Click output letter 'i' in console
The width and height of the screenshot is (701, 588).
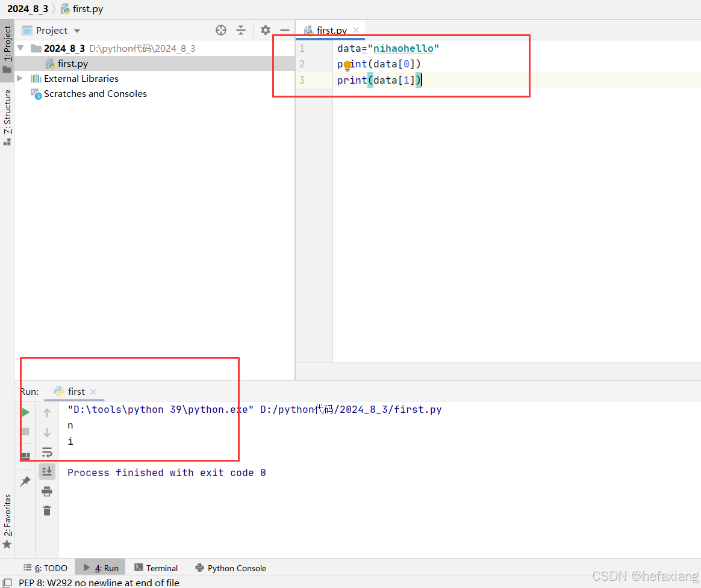pos(70,441)
